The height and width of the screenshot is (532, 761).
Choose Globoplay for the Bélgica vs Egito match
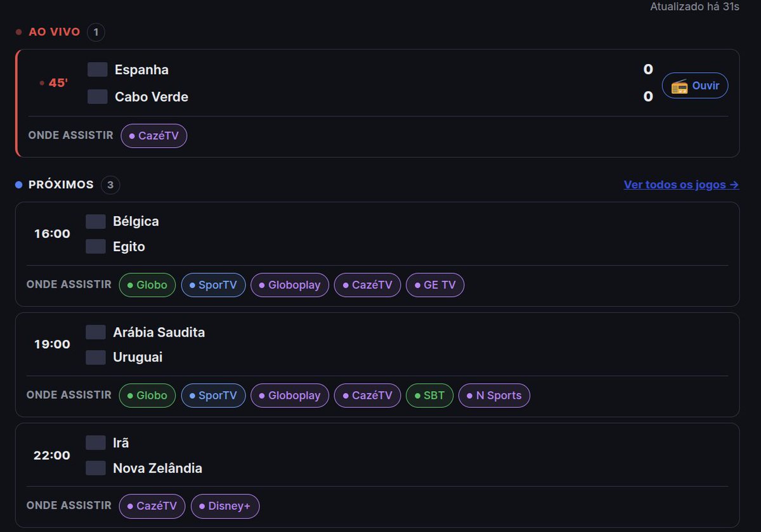pyautogui.click(x=290, y=285)
